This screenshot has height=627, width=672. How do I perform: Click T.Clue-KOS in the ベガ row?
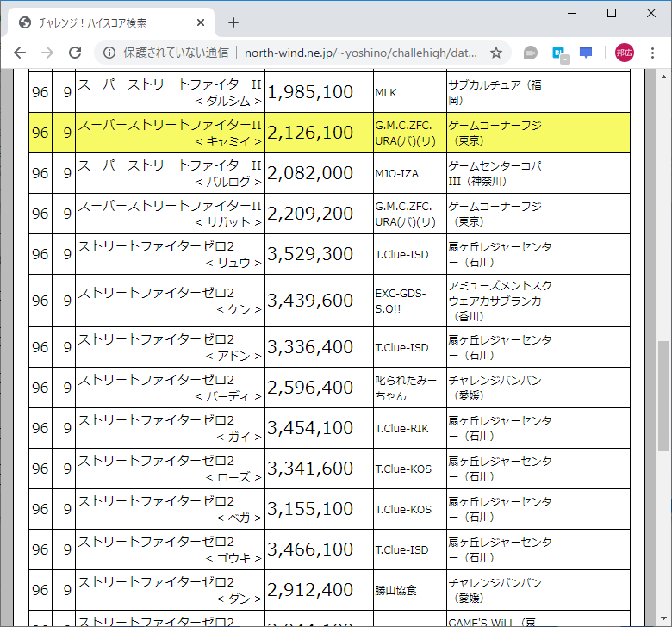[403, 510]
